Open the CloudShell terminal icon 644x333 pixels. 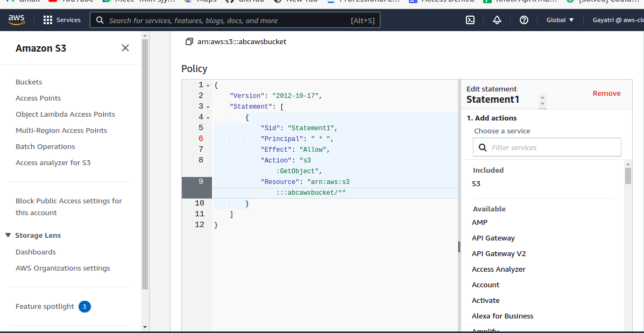[x=470, y=20]
